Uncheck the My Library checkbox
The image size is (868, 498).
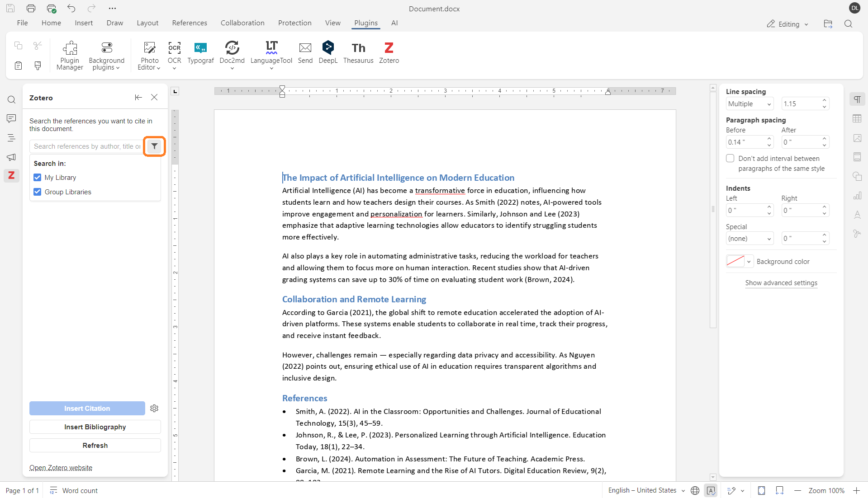tap(38, 177)
